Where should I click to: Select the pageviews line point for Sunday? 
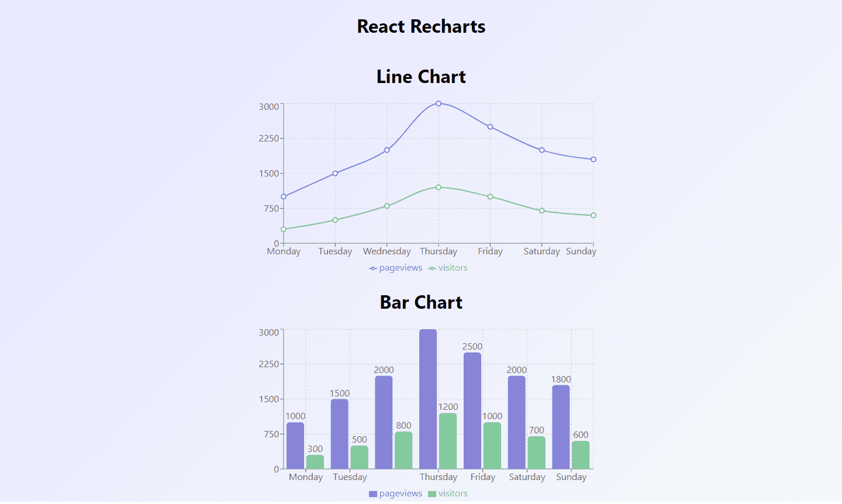[x=593, y=160]
